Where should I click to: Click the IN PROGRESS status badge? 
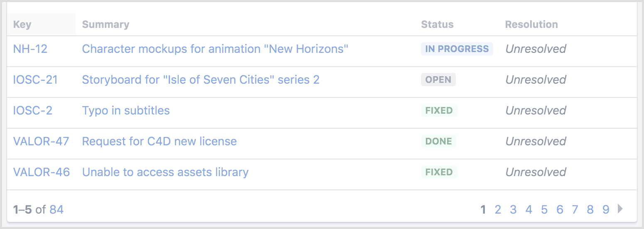[457, 49]
